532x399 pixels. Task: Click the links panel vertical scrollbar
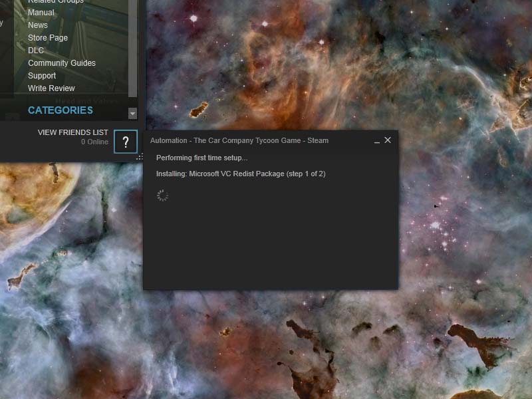132,48
